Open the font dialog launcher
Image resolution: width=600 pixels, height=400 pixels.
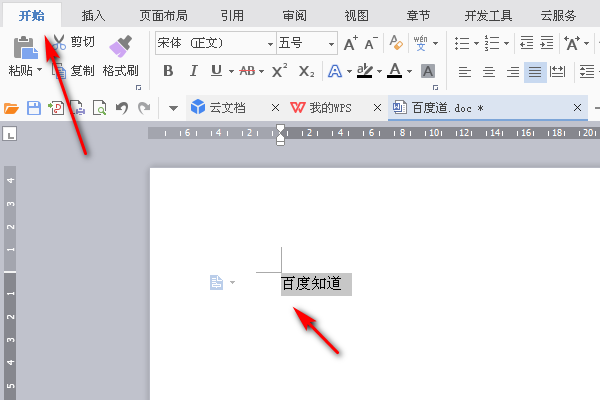(x=139, y=88)
